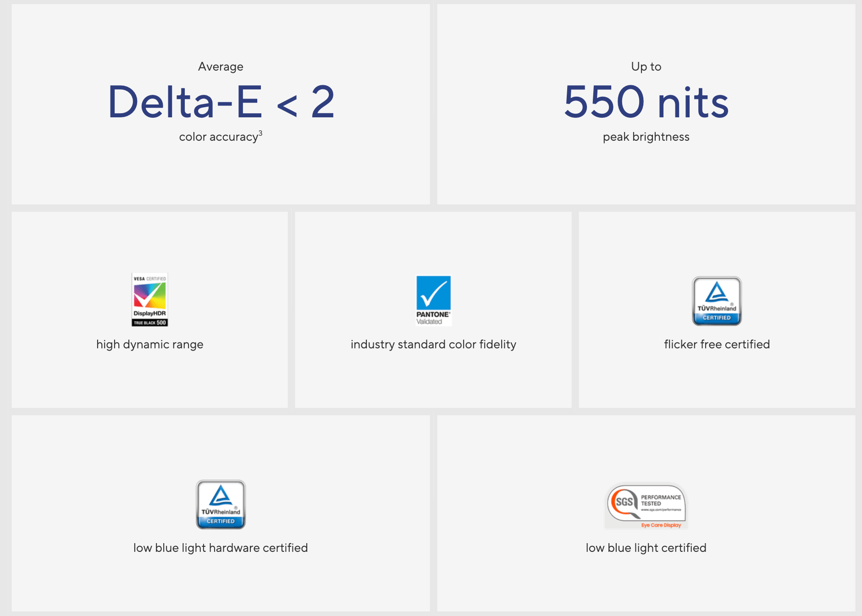Click the orange SGS circle logo
Image resolution: width=862 pixels, height=616 pixels.
point(624,502)
